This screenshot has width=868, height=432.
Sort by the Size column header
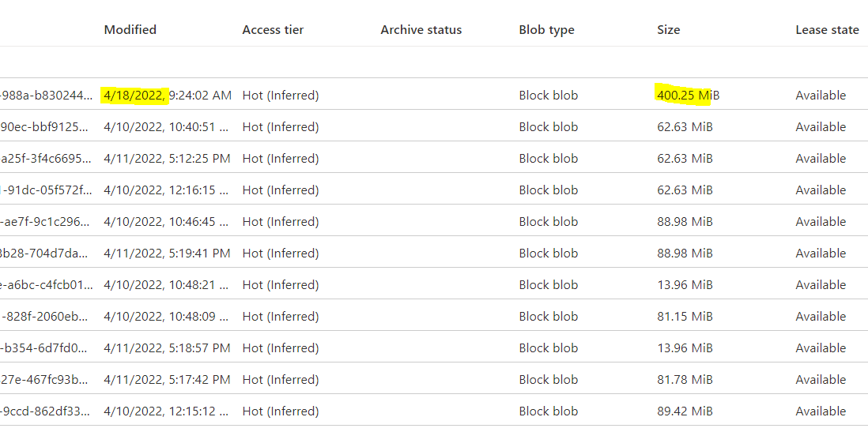coord(669,30)
